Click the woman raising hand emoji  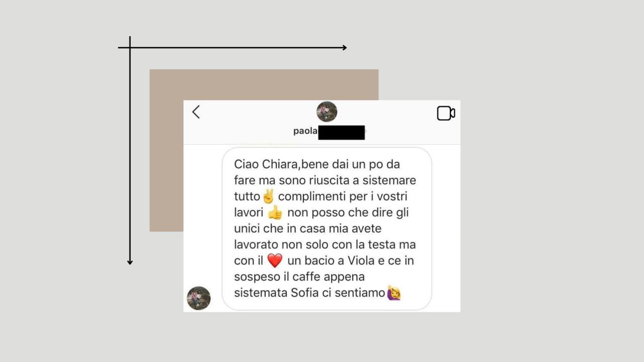393,293
